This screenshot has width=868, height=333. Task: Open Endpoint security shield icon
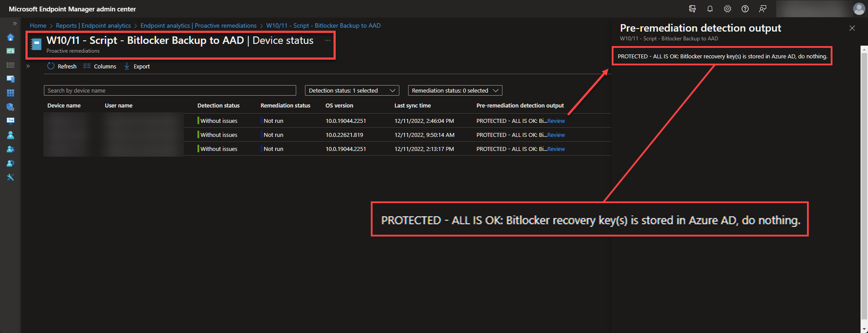[11, 107]
